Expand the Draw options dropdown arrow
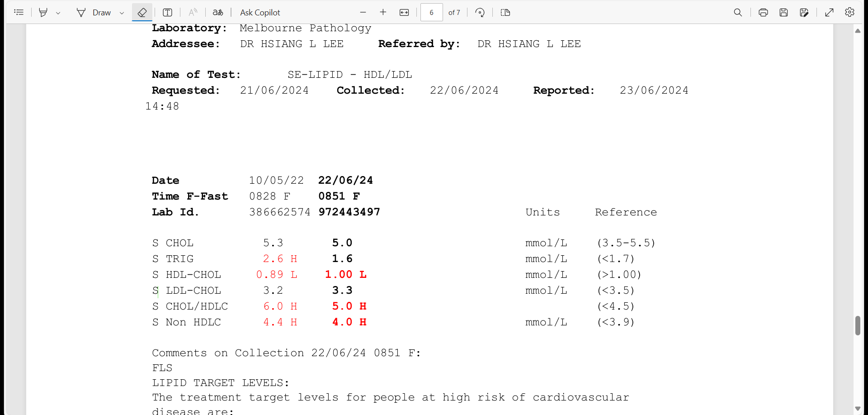The height and width of the screenshot is (415, 868). point(122,13)
